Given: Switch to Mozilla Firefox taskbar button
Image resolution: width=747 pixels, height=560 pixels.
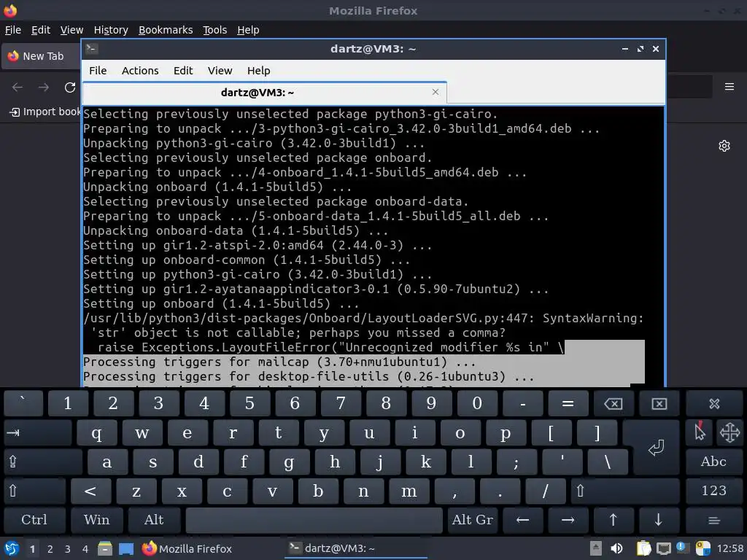Looking at the screenshot, I should click(x=187, y=548).
